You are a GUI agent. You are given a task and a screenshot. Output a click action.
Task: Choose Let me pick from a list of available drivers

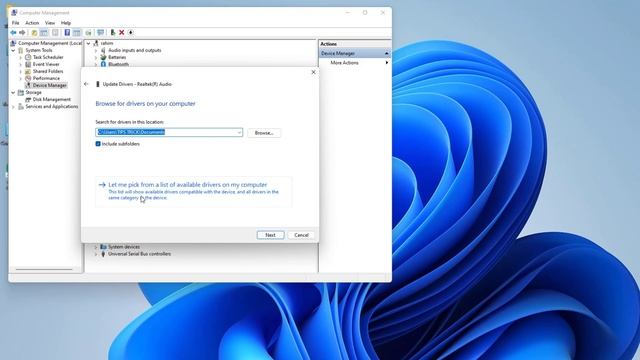click(193, 191)
